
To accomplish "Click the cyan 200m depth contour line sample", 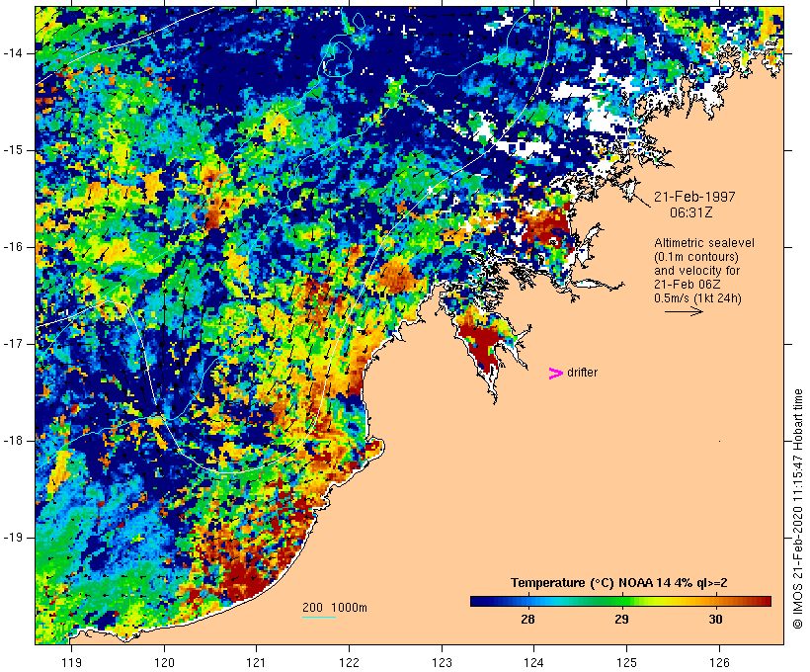I will tap(319, 617).
